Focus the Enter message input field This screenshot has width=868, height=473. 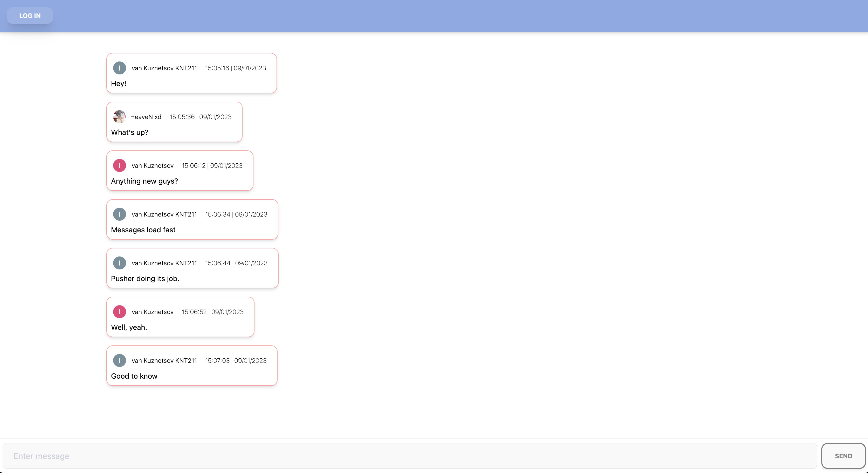(410, 456)
